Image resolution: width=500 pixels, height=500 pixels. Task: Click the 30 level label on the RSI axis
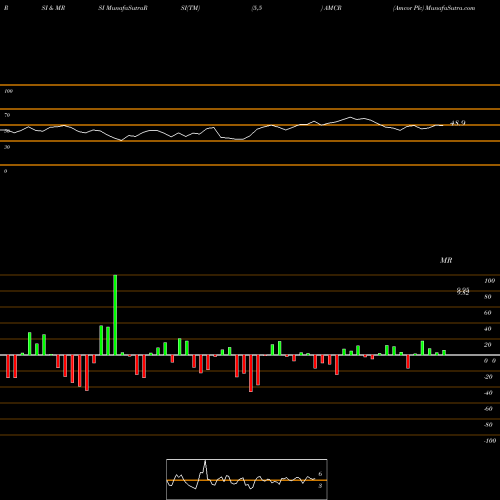tap(7, 147)
